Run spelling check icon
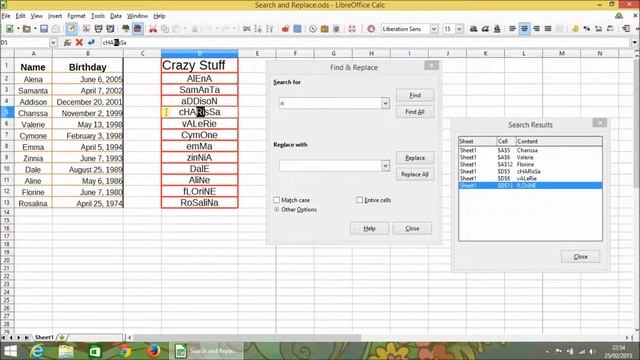The height and width of the screenshot is (360, 640). pyautogui.click(x=126, y=29)
